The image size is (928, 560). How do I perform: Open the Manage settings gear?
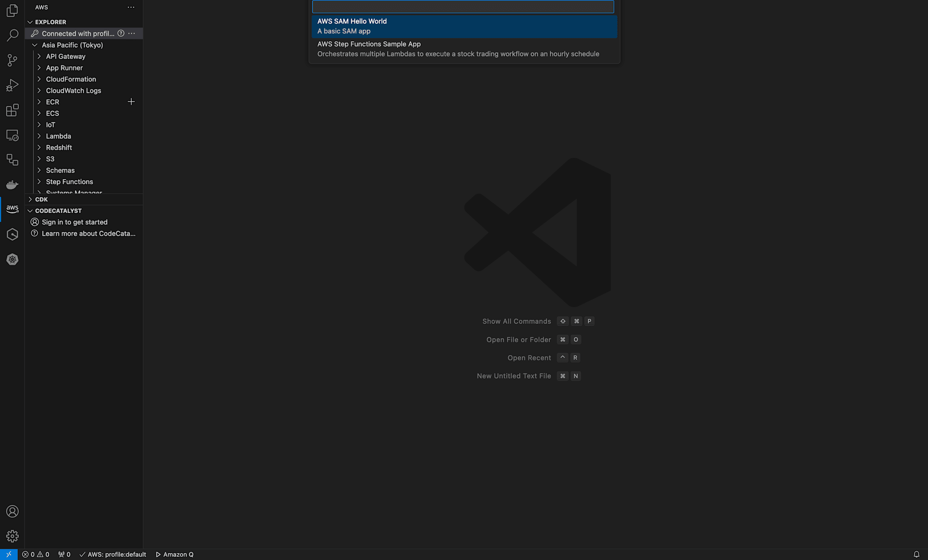(13, 536)
